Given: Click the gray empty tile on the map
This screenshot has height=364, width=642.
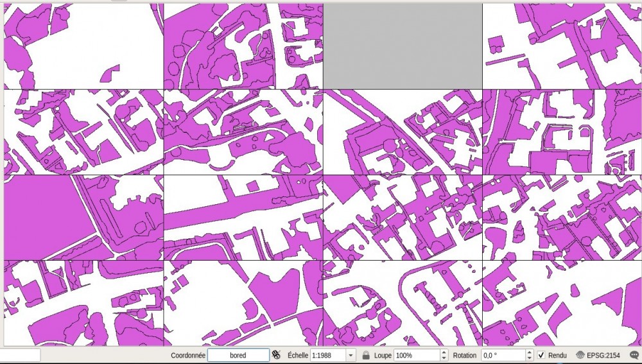Looking at the screenshot, I should pos(403,45).
